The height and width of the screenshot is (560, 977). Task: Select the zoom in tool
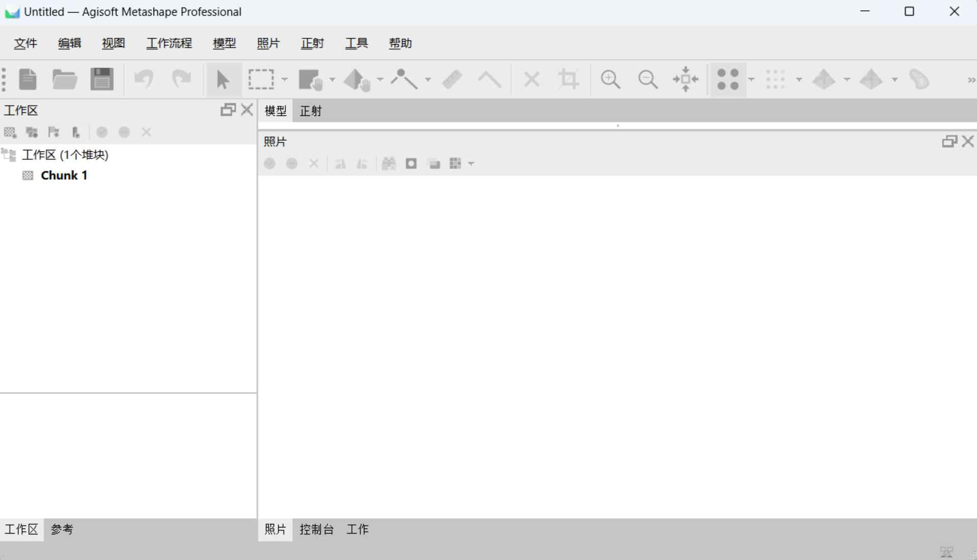click(x=611, y=79)
